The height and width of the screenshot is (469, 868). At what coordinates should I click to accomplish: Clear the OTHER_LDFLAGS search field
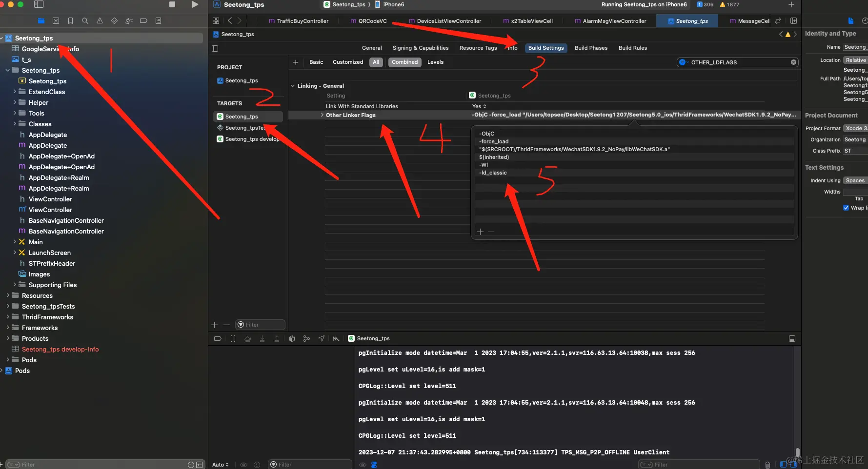[x=793, y=62]
